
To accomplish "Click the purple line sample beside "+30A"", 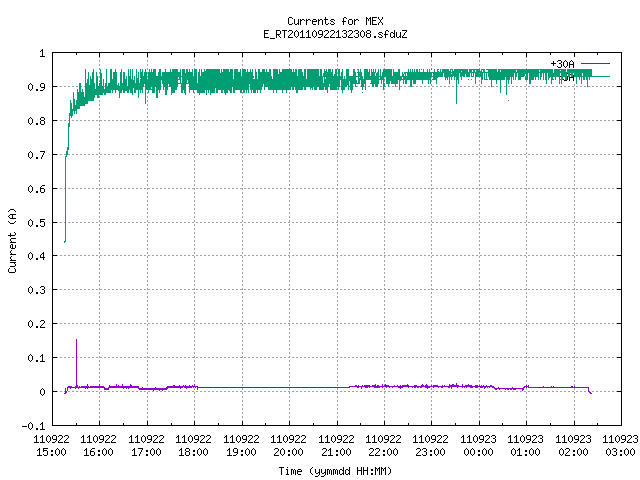I will pyautogui.click(x=595, y=64).
